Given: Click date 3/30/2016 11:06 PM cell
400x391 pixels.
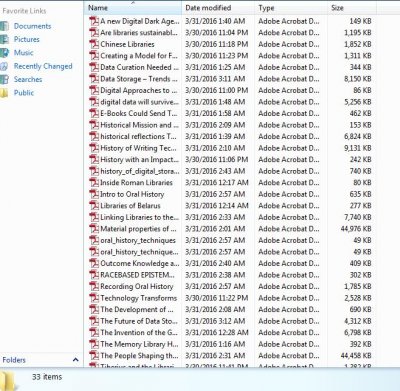Looking at the screenshot, I should click(217, 159).
